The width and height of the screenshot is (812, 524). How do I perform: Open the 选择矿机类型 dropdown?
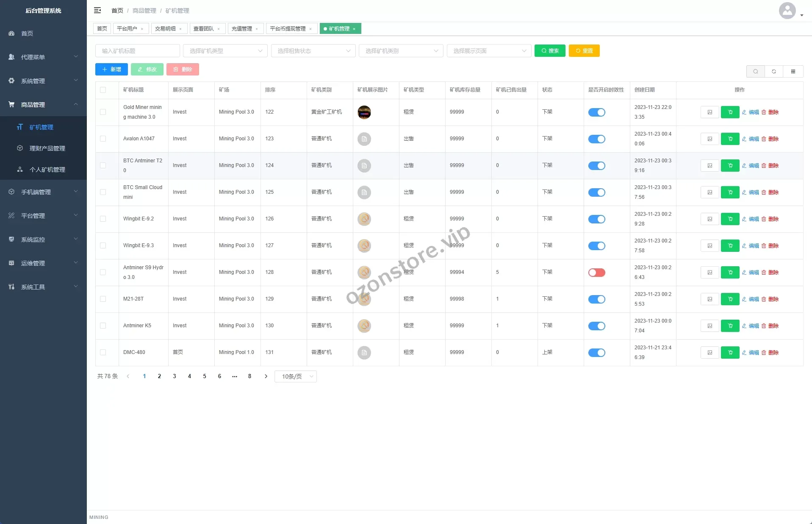coord(225,51)
